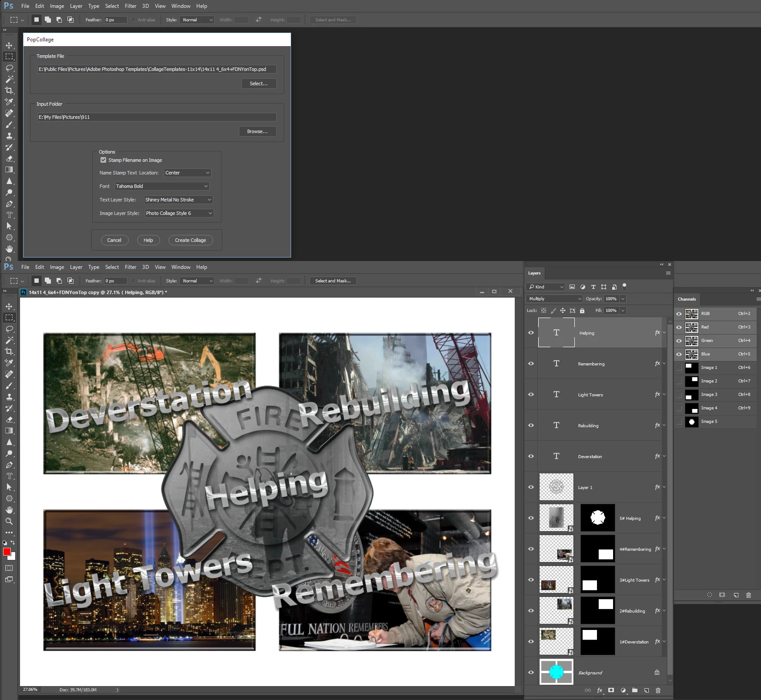Open Name Stamp Text Location dropdown
Image resolution: width=761 pixels, height=700 pixels.
[x=188, y=173]
